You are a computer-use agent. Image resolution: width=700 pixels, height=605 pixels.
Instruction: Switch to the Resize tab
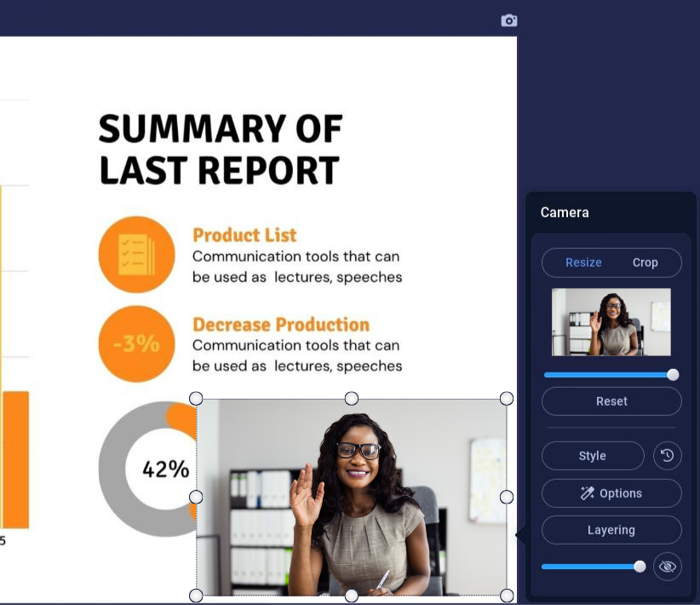583,262
